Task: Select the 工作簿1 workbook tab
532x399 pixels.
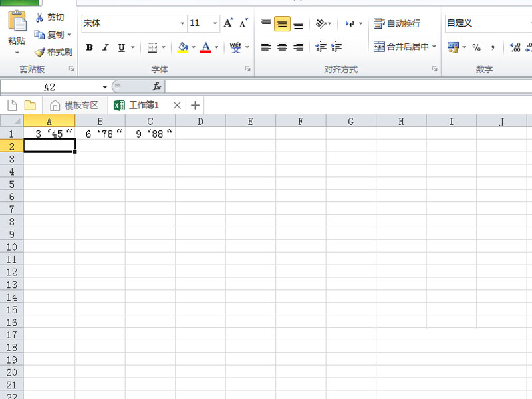Action: (144, 105)
